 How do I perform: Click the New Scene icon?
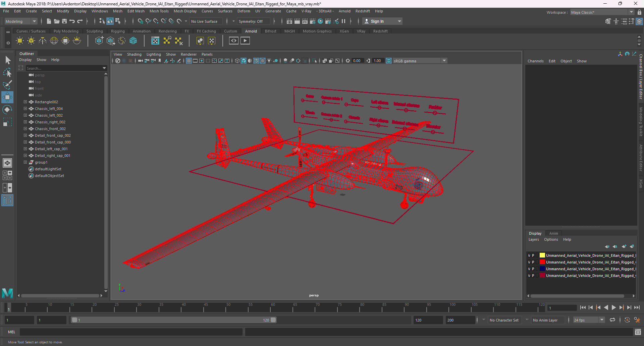(49, 21)
